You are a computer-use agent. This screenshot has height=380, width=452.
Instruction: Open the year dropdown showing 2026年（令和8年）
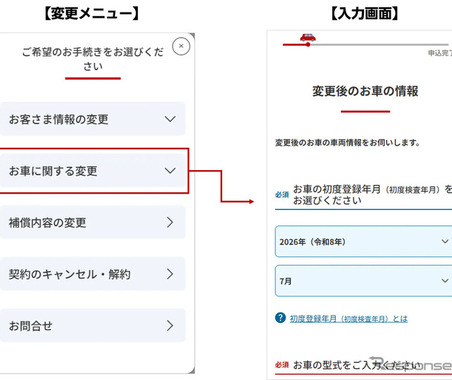click(363, 241)
